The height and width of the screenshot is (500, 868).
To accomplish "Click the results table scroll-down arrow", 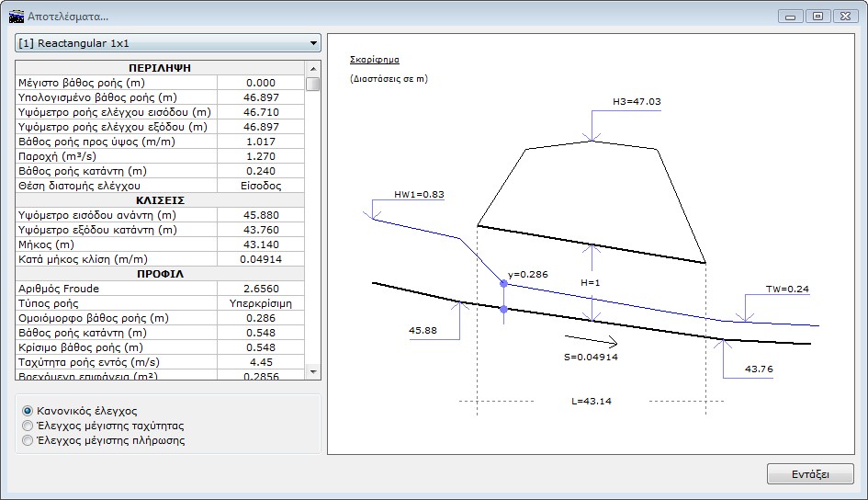I will coord(313,370).
